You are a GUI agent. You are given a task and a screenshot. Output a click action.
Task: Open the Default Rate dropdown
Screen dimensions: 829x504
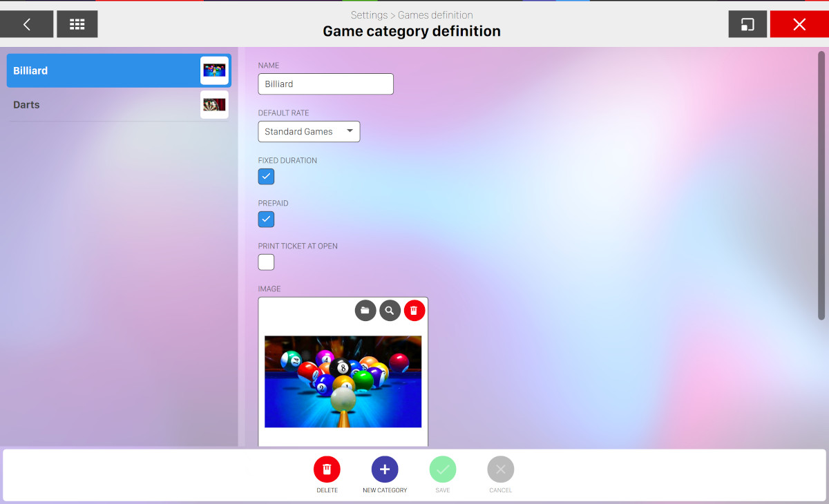309,131
